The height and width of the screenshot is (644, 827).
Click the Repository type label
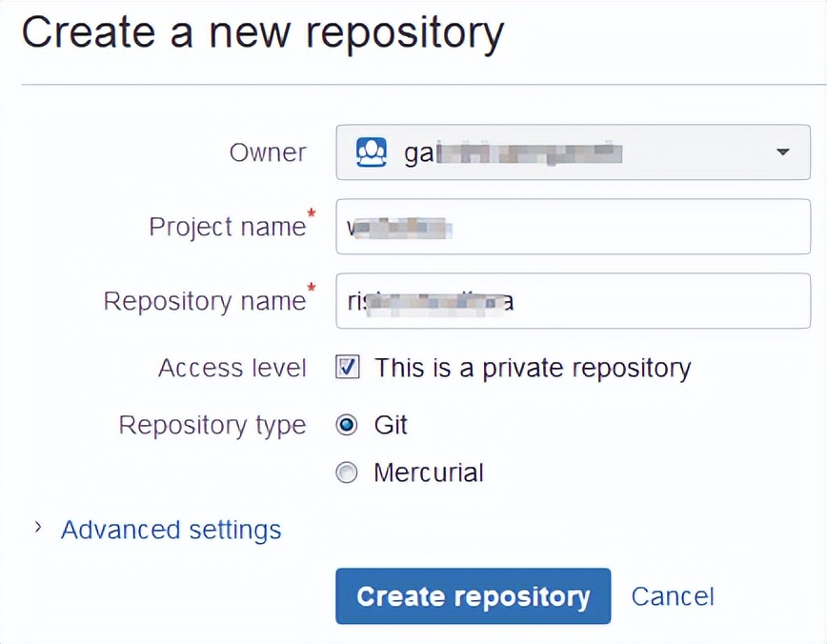click(x=212, y=425)
